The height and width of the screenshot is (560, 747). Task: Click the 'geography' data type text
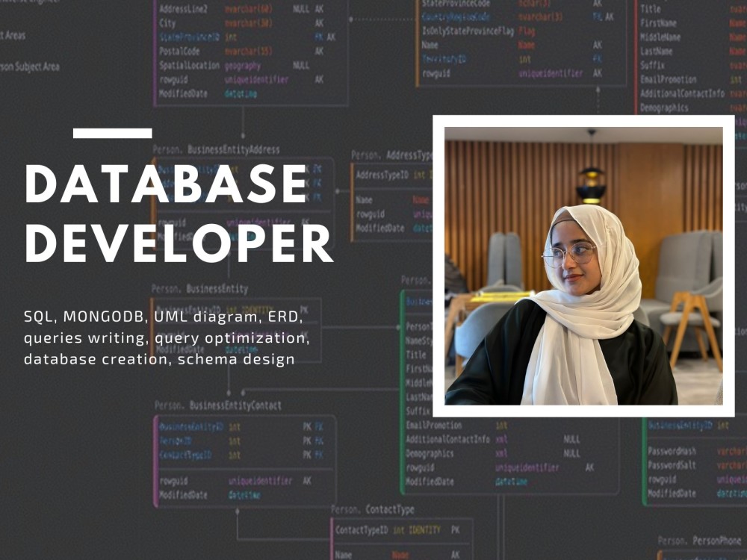[x=243, y=66]
